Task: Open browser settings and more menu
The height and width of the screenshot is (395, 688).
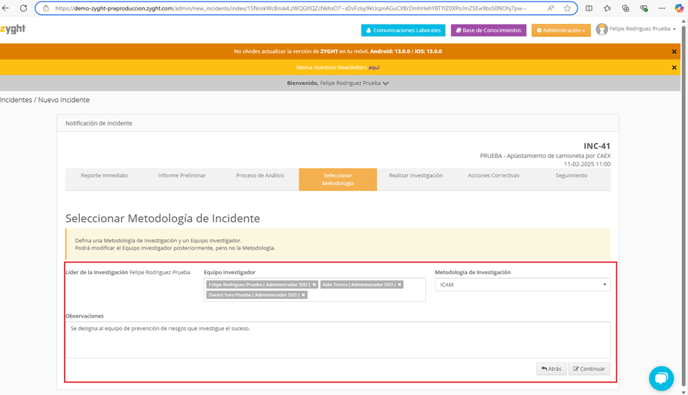Action: [x=662, y=8]
